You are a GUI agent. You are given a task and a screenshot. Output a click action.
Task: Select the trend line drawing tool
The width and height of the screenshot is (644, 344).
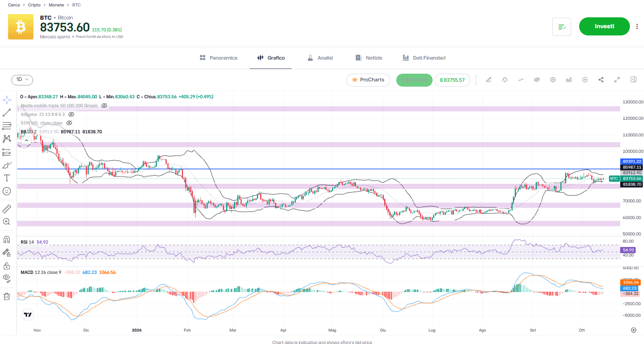click(x=7, y=113)
